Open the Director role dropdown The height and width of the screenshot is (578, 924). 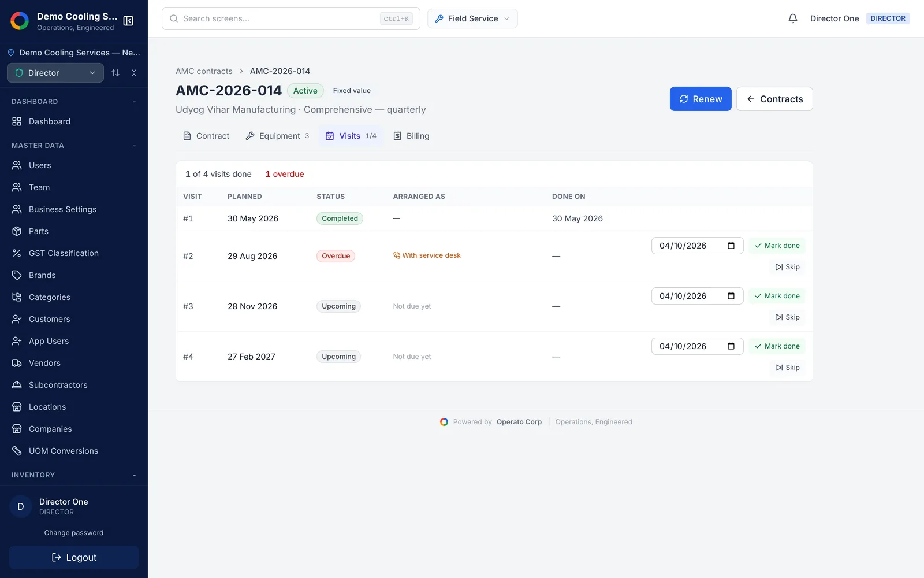pyautogui.click(x=55, y=73)
